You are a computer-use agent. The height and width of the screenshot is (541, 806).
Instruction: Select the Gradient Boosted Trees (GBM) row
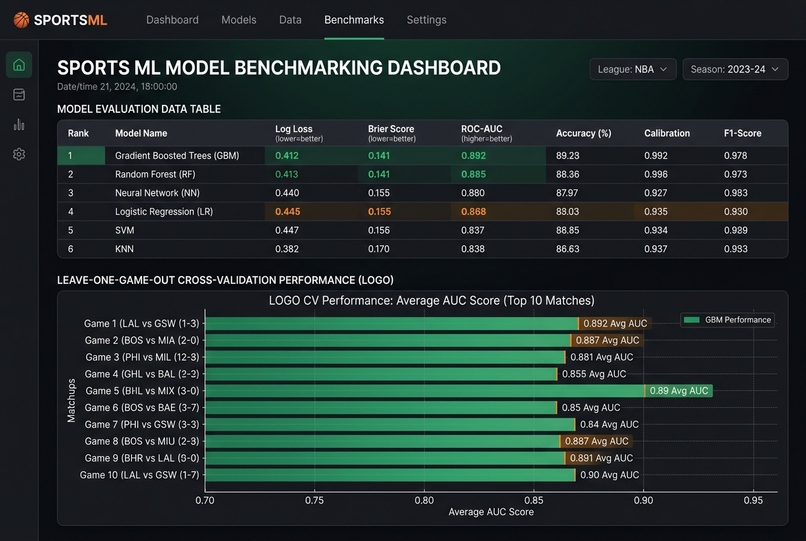(423, 155)
